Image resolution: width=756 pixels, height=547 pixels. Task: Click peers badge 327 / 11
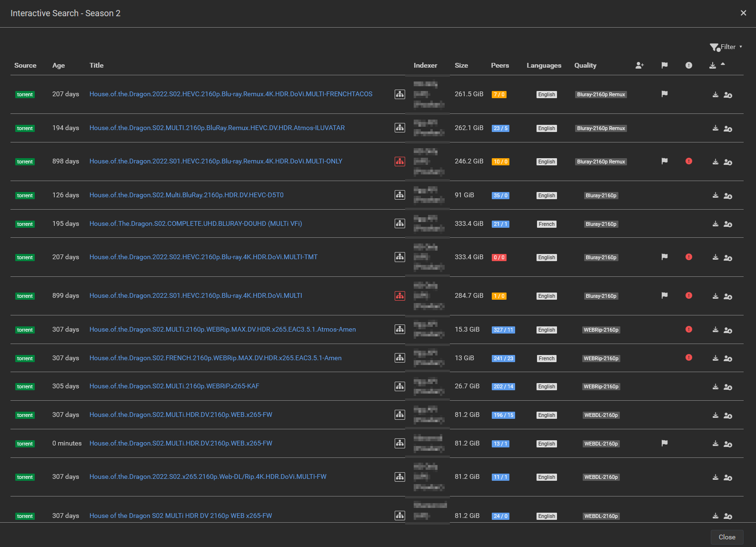tap(503, 330)
